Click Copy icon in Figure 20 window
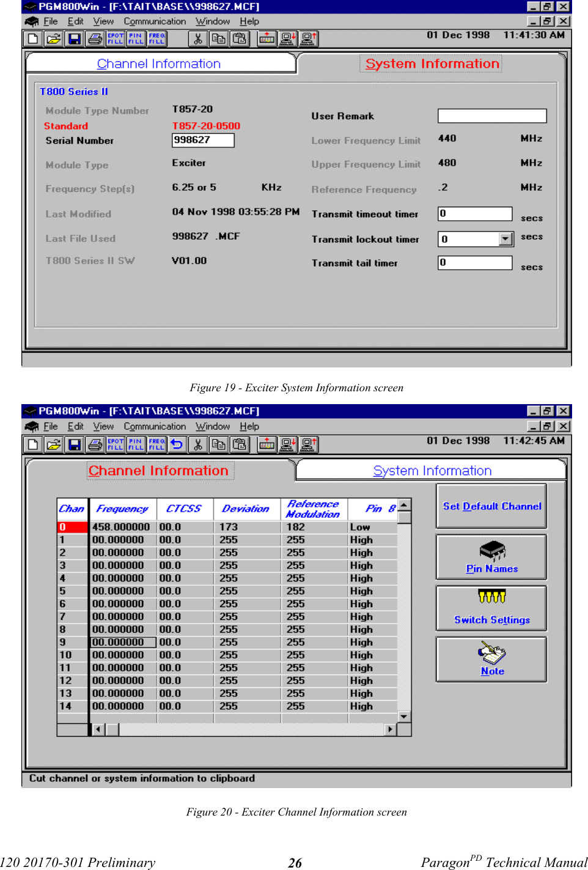588x870 pixels. pyautogui.click(x=218, y=444)
